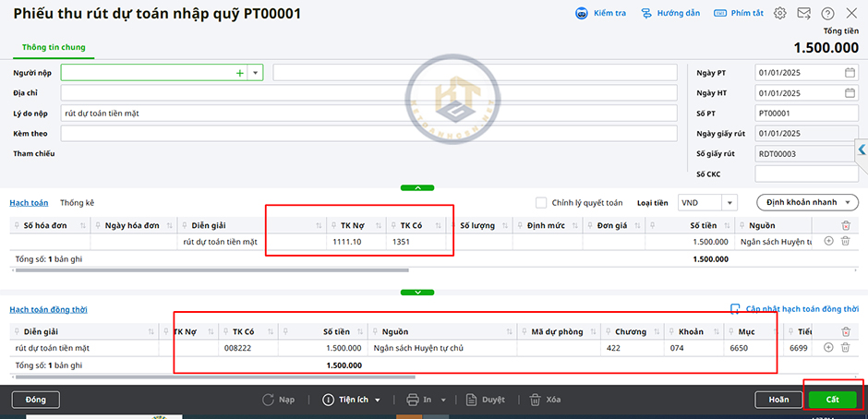Switch to the Thống kê tab

coord(77,203)
